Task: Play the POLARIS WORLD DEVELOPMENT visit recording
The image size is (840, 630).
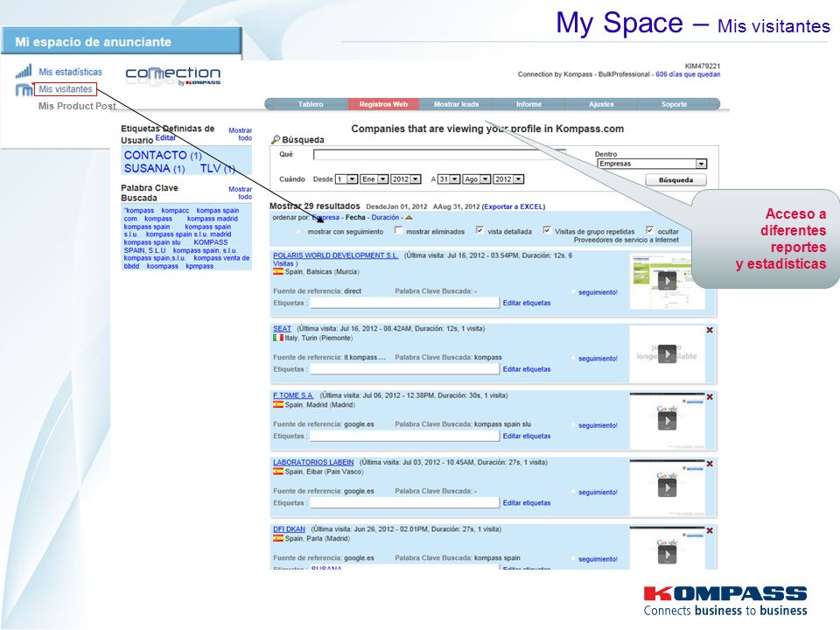Action: click(x=667, y=281)
